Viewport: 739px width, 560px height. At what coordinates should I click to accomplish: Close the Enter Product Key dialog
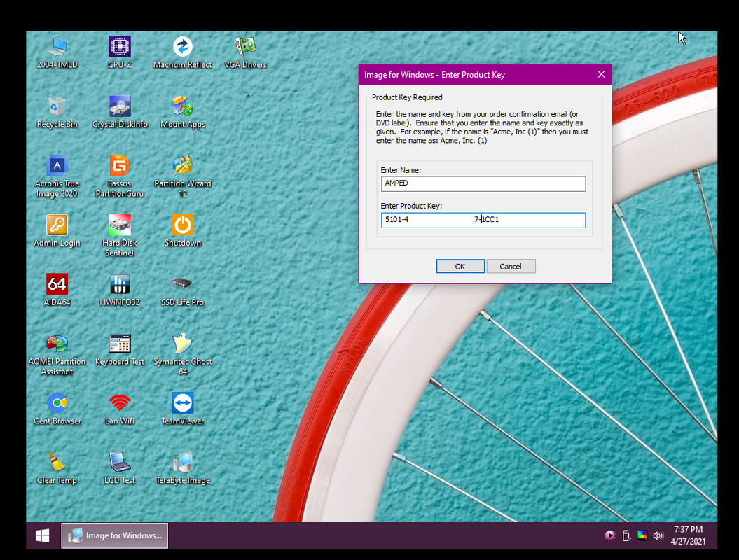pyautogui.click(x=601, y=74)
